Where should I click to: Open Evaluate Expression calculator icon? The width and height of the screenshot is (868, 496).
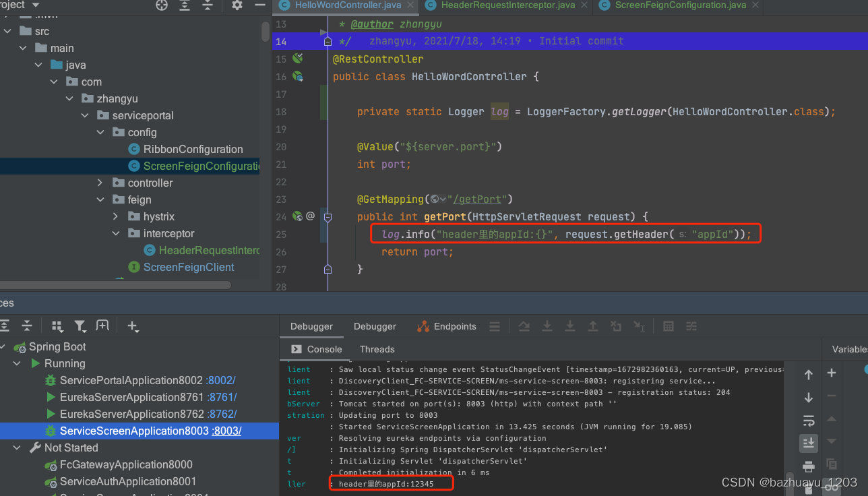[669, 326]
